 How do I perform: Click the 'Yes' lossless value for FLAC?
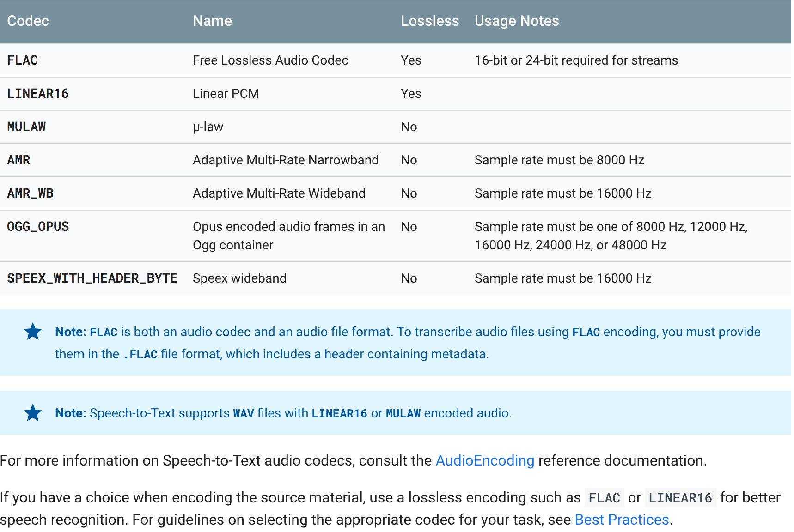coord(411,60)
